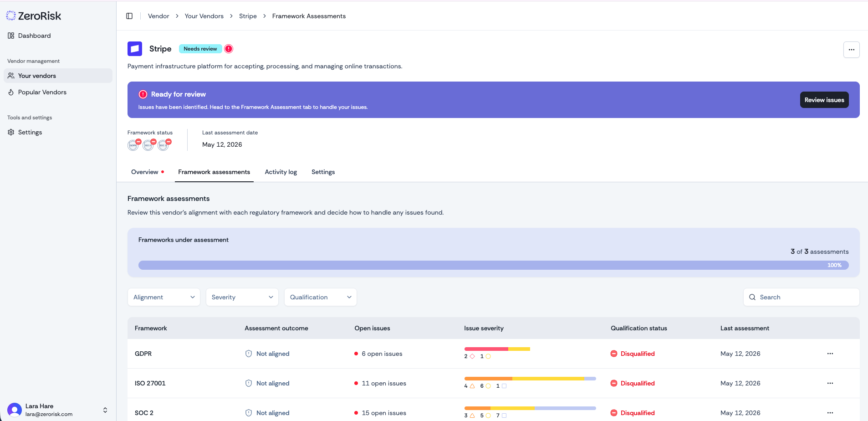
Task: Click GDPR critical severity diamond icon
Action: click(x=472, y=356)
